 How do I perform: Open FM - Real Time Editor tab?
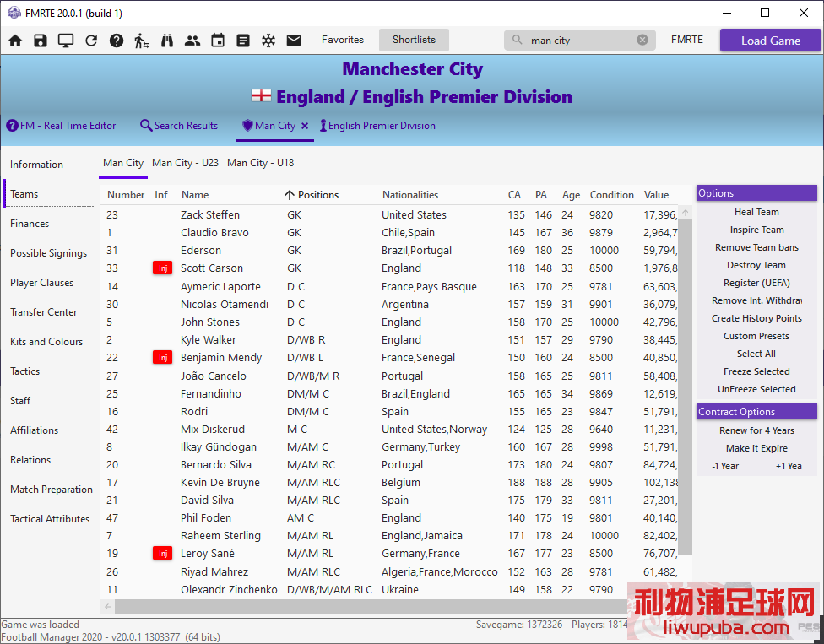(x=61, y=126)
